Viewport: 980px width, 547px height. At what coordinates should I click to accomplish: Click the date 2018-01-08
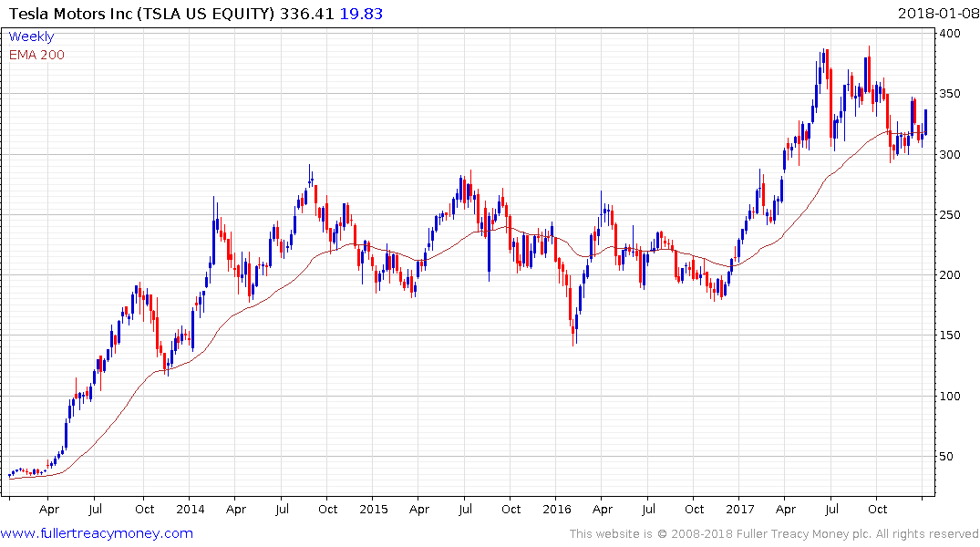tap(938, 14)
